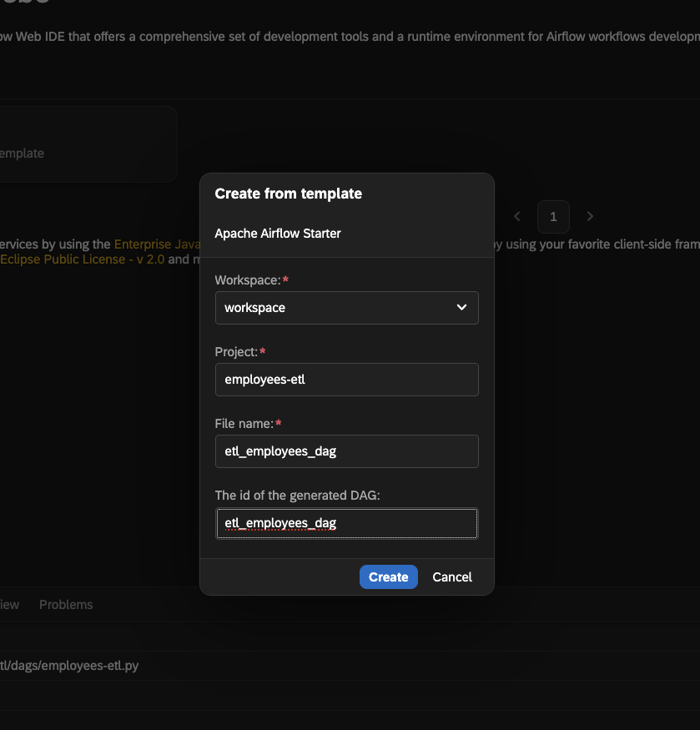
Task: Select page number 1 in pagination
Action: 553,216
